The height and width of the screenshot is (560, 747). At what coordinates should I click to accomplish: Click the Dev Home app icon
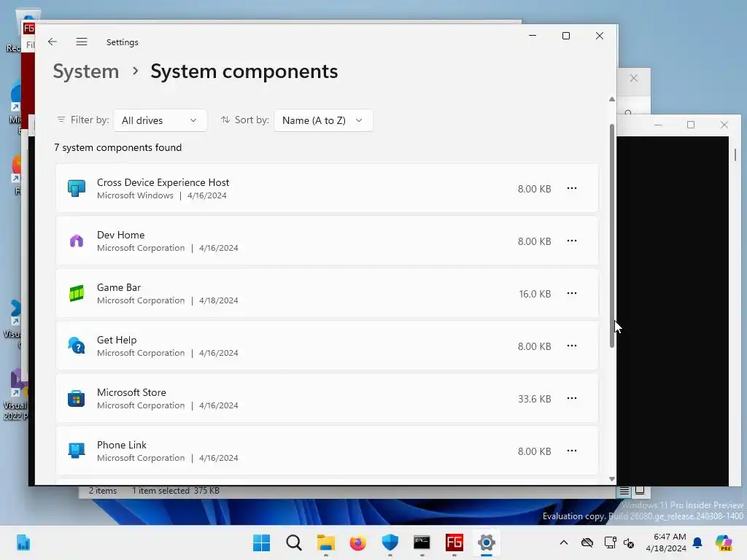tap(76, 241)
